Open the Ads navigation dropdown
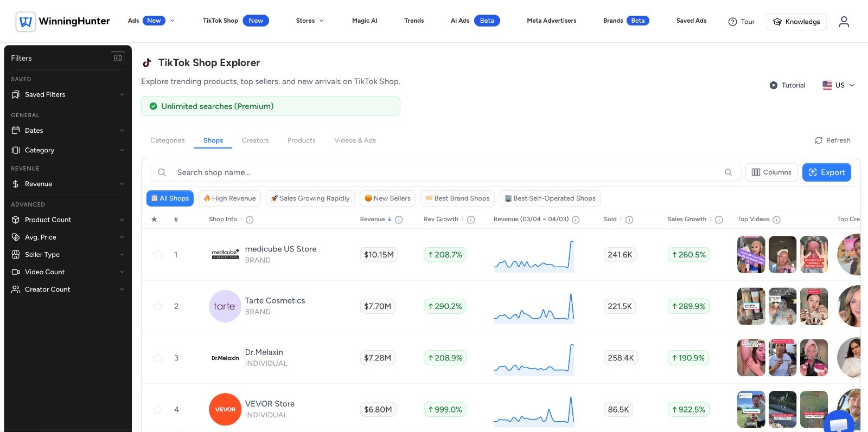Image resolution: width=868 pixels, height=432 pixels. click(151, 21)
